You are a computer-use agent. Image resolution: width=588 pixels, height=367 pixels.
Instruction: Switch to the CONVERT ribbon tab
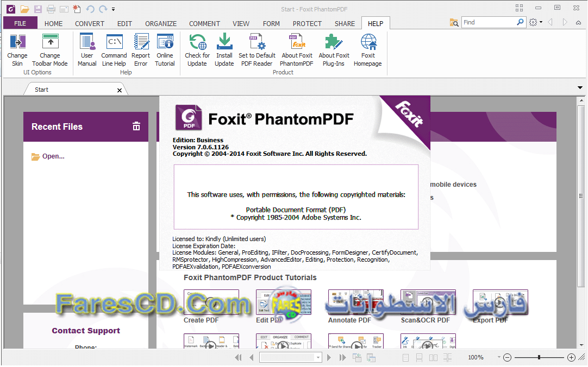90,23
